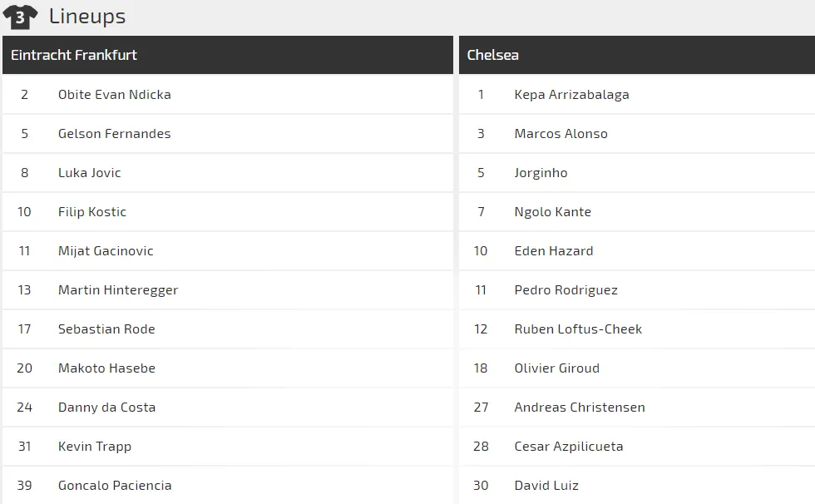Click the jersey icon beside Lineups

[x=20, y=17]
